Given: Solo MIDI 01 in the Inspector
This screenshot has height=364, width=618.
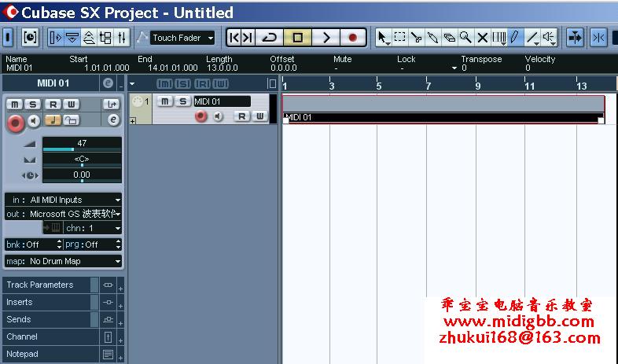Looking at the screenshot, I should (33, 104).
